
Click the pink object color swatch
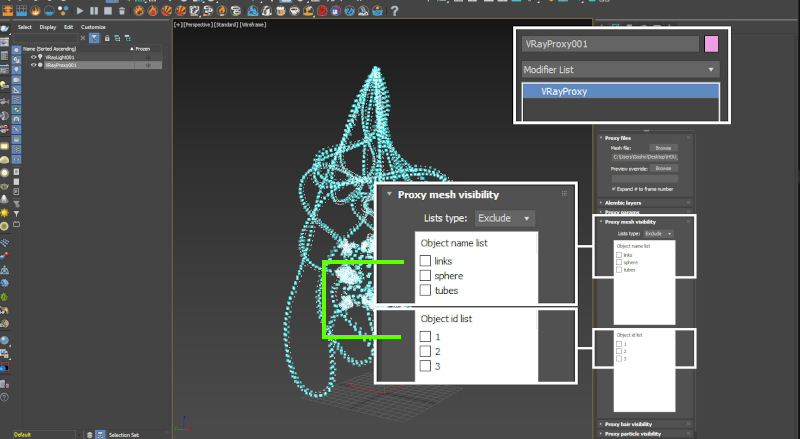click(x=711, y=44)
